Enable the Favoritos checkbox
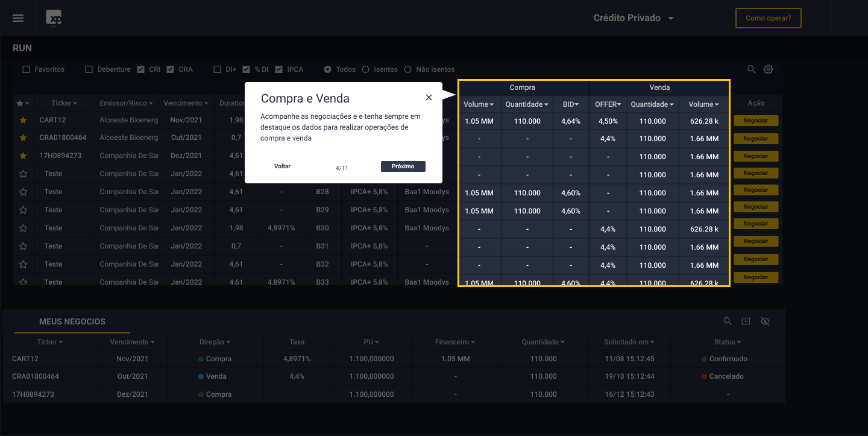This screenshot has height=436, width=868. coord(26,69)
